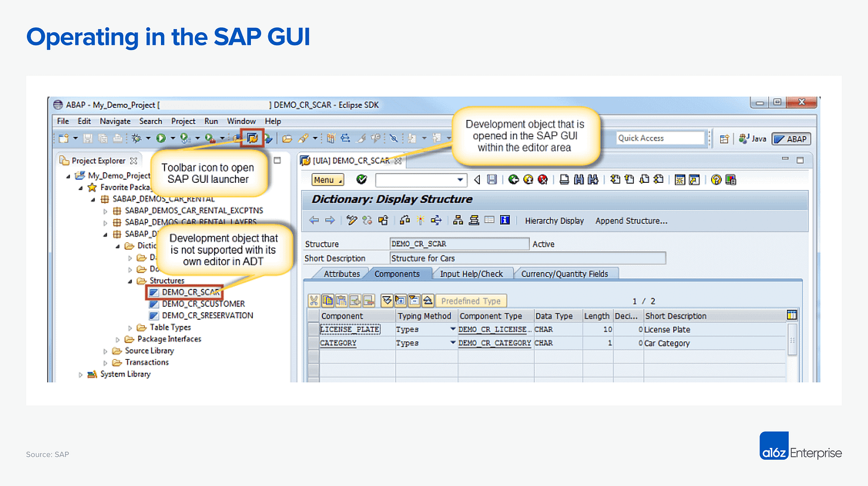Viewport: 868px width, 486px height.
Task: Select the Find binoculars icon
Action: click(578, 180)
